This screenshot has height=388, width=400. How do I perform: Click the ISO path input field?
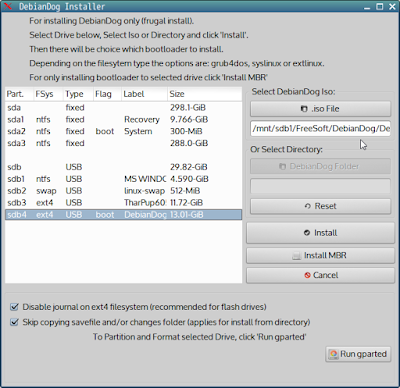[320, 128]
